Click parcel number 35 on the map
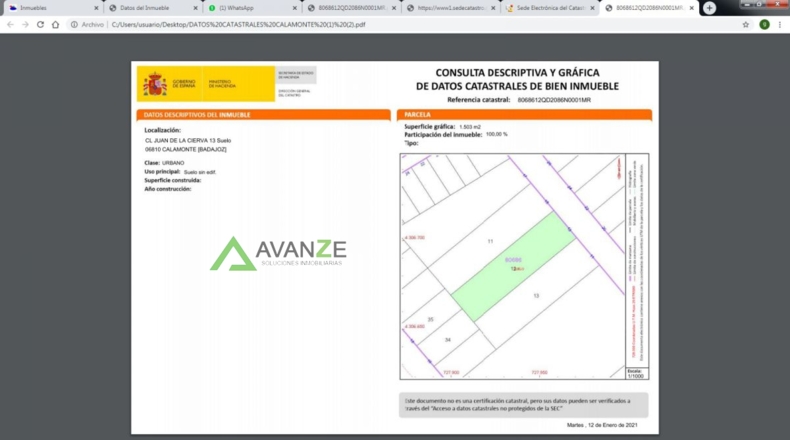Image resolution: width=790 pixels, height=440 pixels. coord(430,320)
